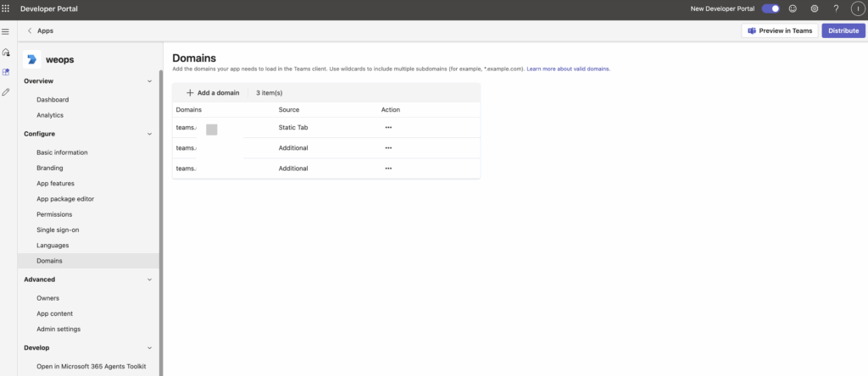Viewport: 868px width, 376px height.
Task: Click the Develop section heading
Action: point(36,348)
